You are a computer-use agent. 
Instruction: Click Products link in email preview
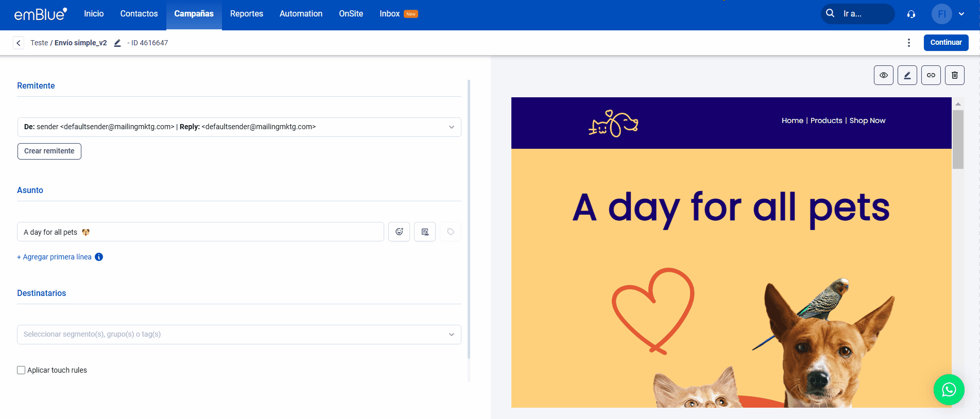point(826,120)
